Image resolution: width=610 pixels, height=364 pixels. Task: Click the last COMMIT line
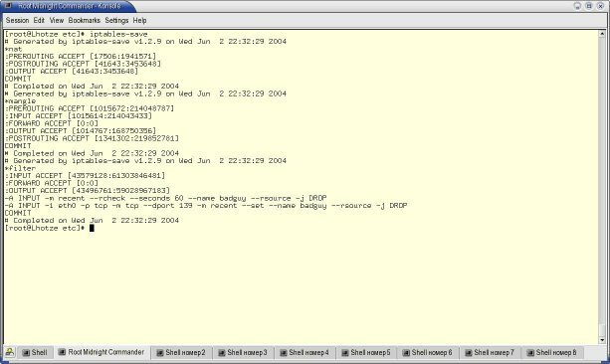[x=18, y=213]
